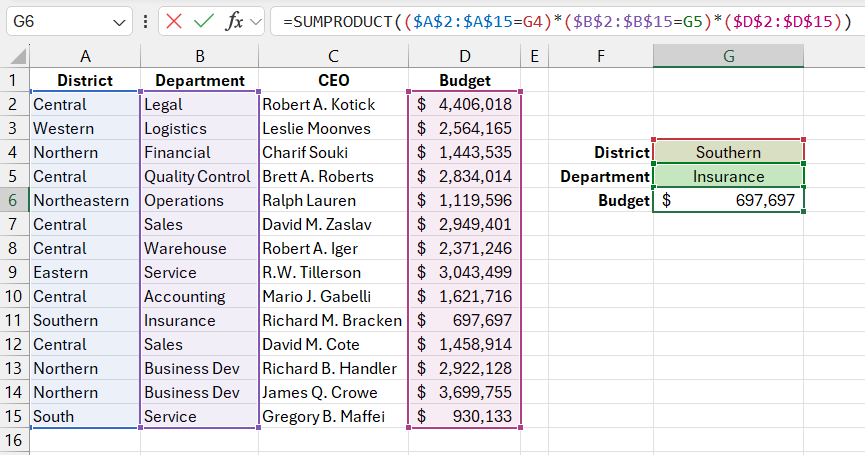Click the Department header cell
Image resolution: width=865 pixels, height=455 pixels.
pyautogui.click(x=200, y=81)
